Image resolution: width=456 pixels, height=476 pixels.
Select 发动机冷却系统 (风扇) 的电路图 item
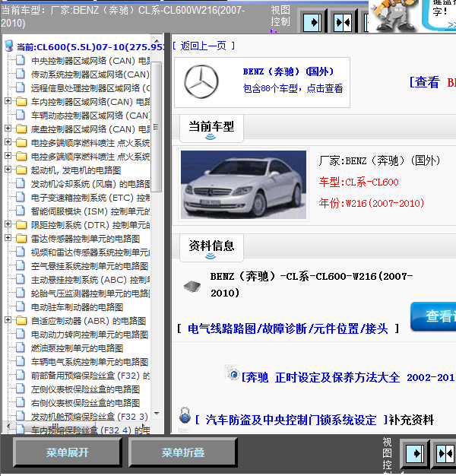coord(90,184)
